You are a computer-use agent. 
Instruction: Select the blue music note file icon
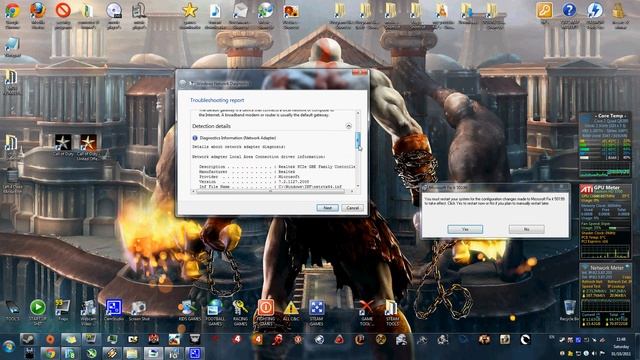click(215, 11)
